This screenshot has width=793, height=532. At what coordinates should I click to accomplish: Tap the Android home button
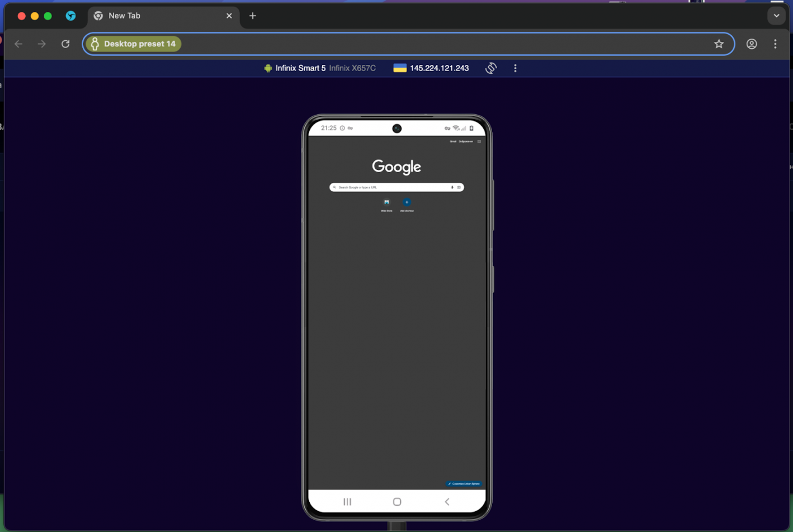397,502
